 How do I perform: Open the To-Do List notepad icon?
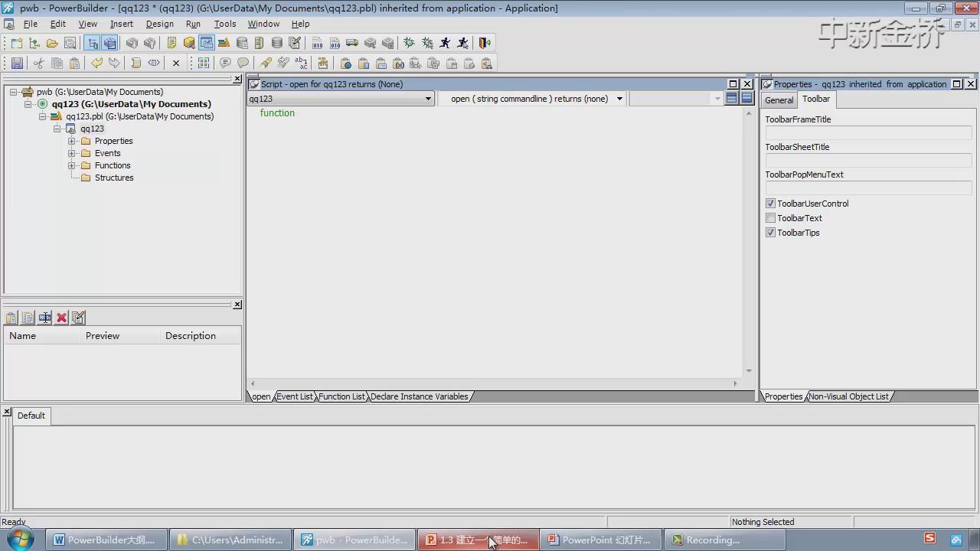pyautogui.click(x=171, y=43)
